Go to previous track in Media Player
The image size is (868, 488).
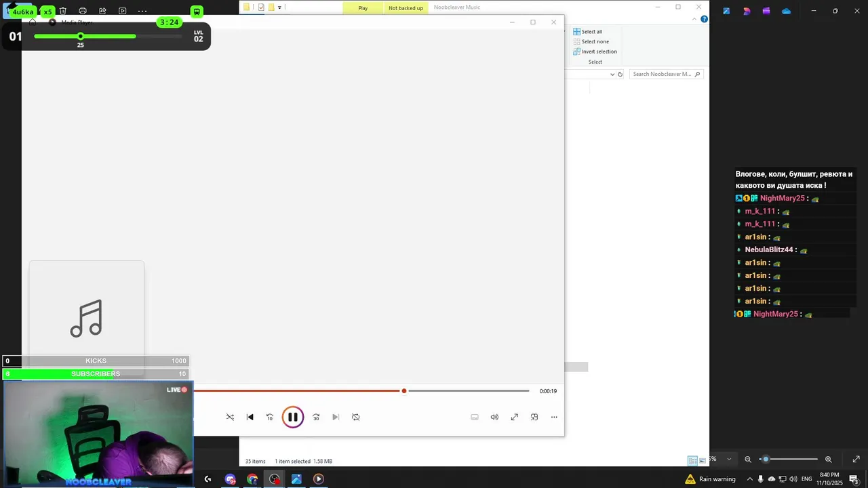coord(250,417)
